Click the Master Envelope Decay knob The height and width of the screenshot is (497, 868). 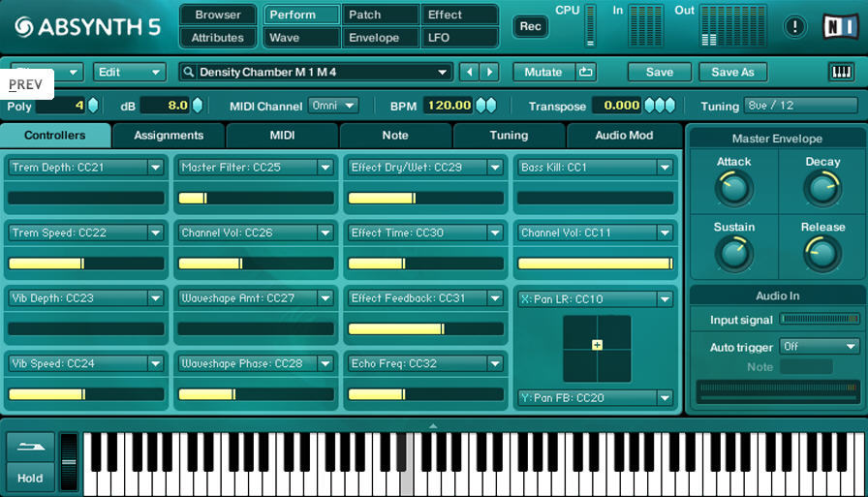[x=822, y=188]
